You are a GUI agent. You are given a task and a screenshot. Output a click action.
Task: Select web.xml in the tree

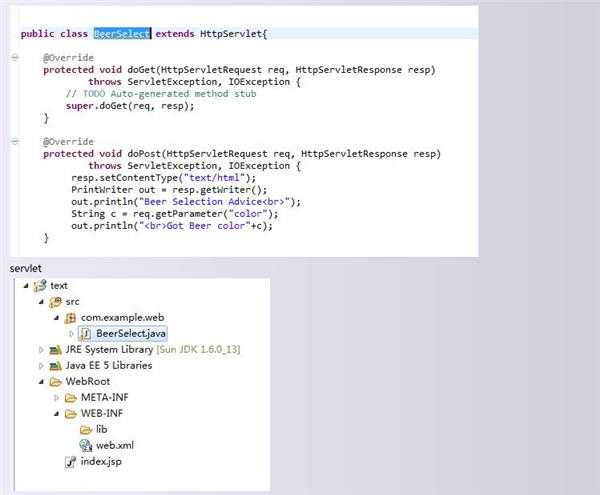pos(115,445)
